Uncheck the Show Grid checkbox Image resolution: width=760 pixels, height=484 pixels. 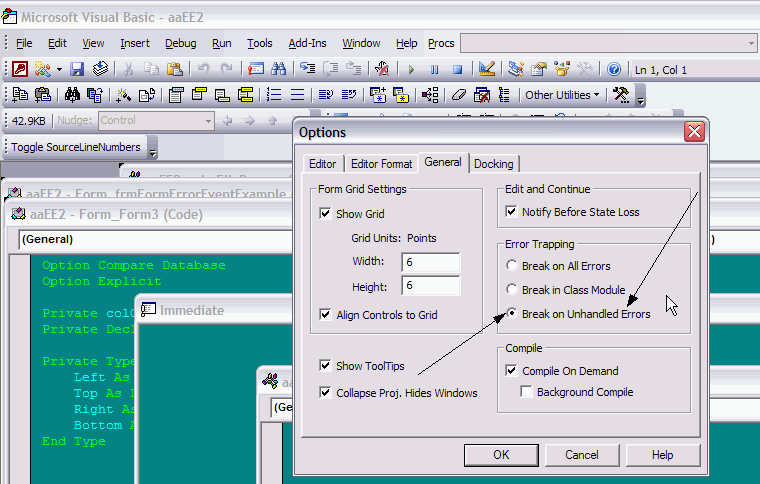325,213
